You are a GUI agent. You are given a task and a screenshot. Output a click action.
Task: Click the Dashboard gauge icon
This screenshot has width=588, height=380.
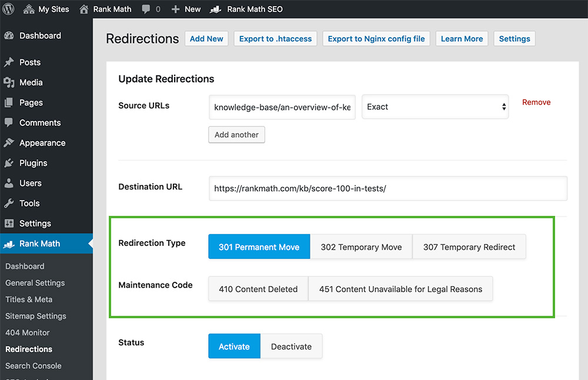pyautogui.click(x=9, y=36)
